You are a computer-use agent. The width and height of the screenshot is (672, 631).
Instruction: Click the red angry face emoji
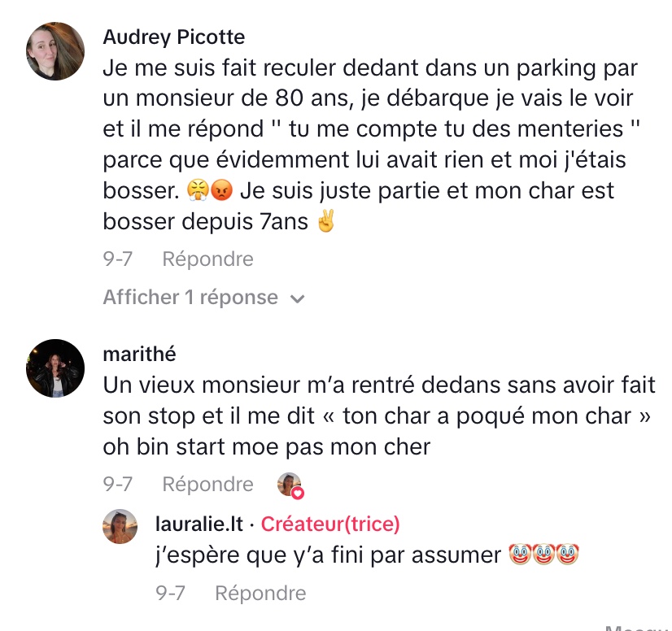221,191
